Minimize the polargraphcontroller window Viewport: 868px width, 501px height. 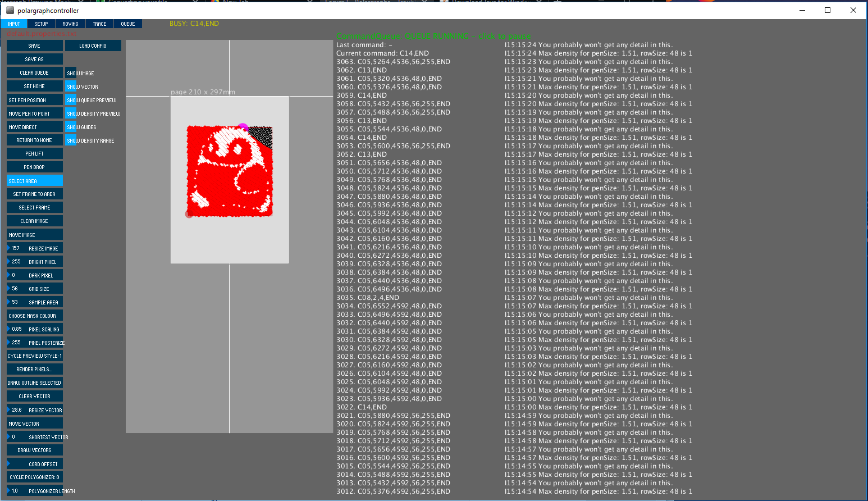point(802,10)
